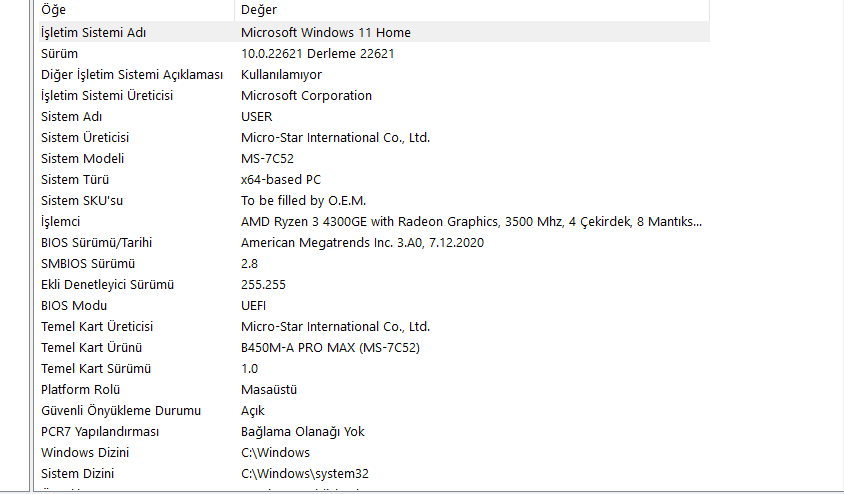This screenshot has width=844, height=494.
Task: Pick the Temel Kart Ürünü row
Action: pyautogui.click(x=91, y=347)
